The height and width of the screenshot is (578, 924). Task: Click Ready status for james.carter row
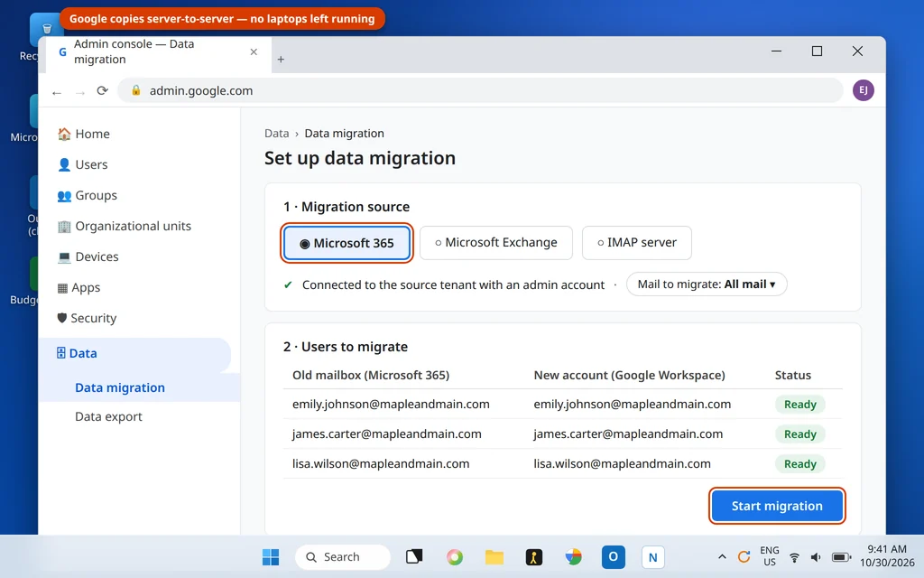(x=799, y=434)
